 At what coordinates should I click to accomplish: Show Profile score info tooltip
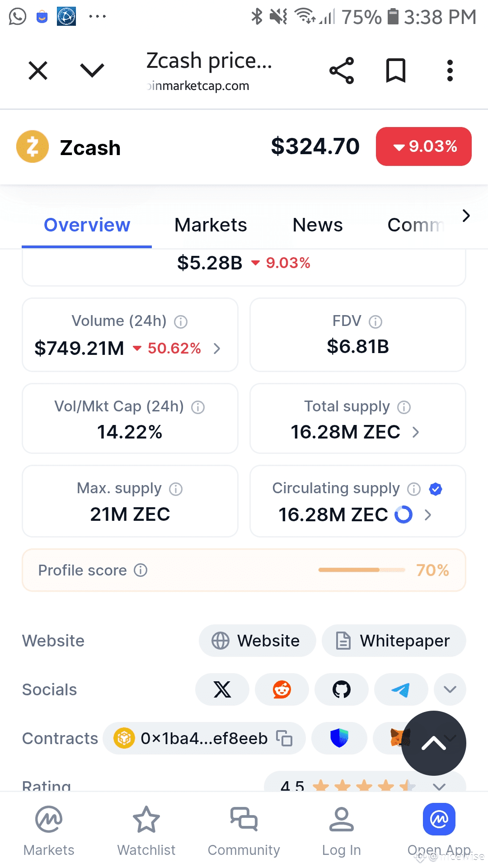[141, 570]
